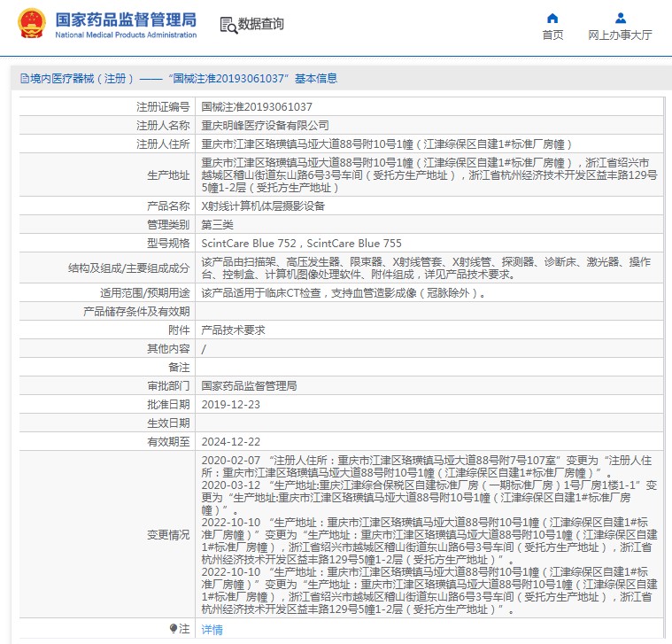Click the 批准日期 label
The width and height of the screenshot is (672, 644).
(x=168, y=404)
